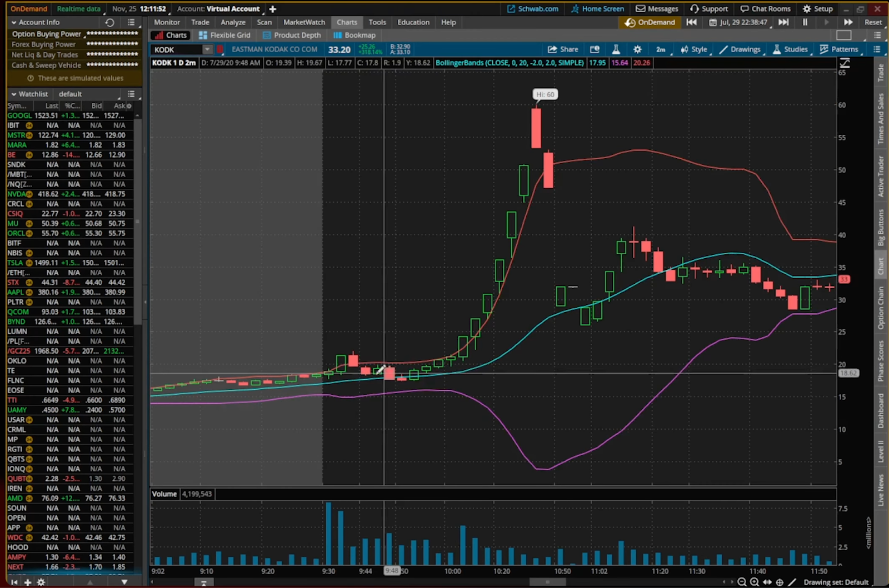Image resolution: width=889 pixels, height=588 pixels.
Task: Open Messages envelope in top bar
Action: tap(657, 9)
